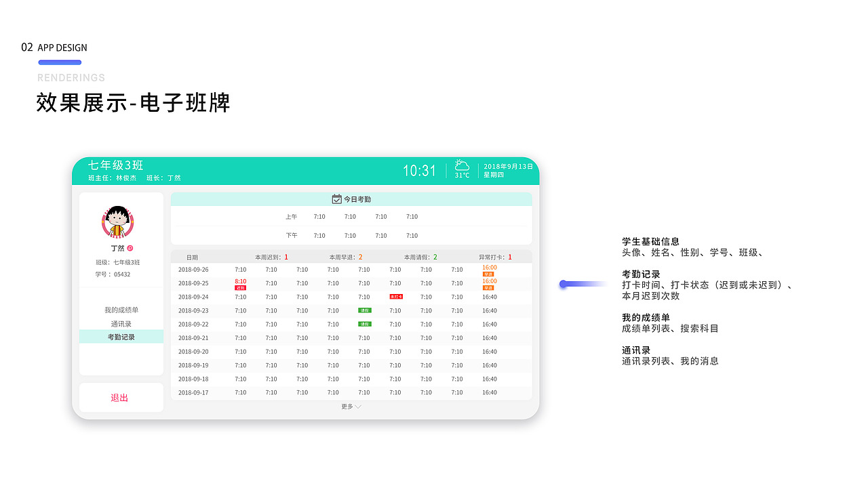Click the green 请假 badge on 2018-09-23

pyautogui.click(x=365, y=310)
